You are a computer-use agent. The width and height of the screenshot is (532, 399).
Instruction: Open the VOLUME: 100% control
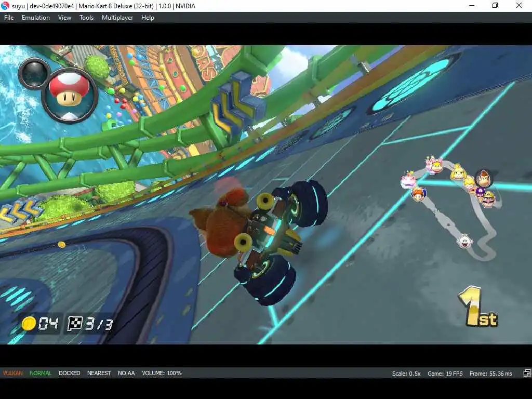click(x=162, y=373)
